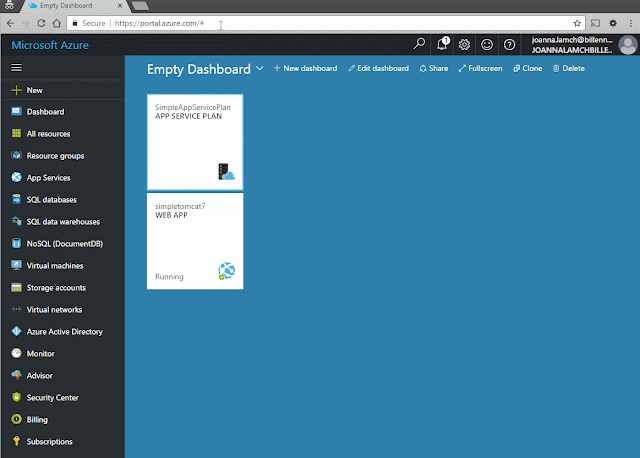Viewport: 640px width, 458px height.
Task: Click the Storage accounts icon
Action: click(x=16, y=287)
